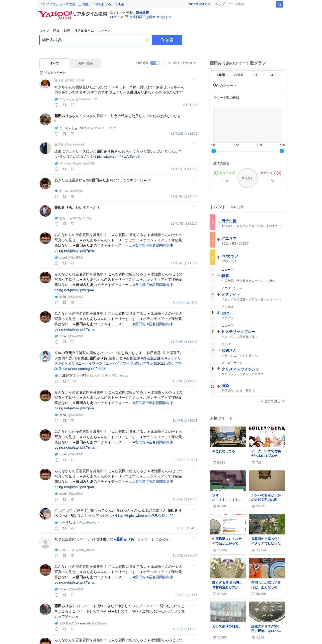
Task: Retweet the coco tweet dated 11月8日
Action: point(64,421)
